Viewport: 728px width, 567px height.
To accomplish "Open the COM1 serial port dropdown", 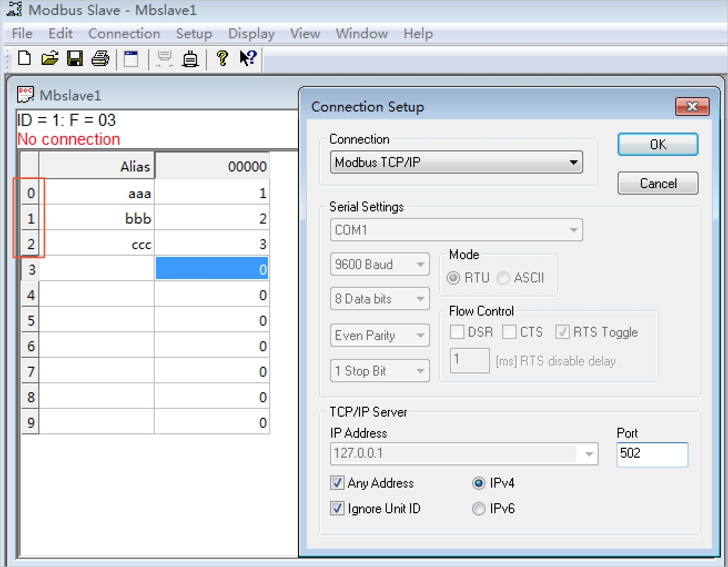I will [457, 230].
